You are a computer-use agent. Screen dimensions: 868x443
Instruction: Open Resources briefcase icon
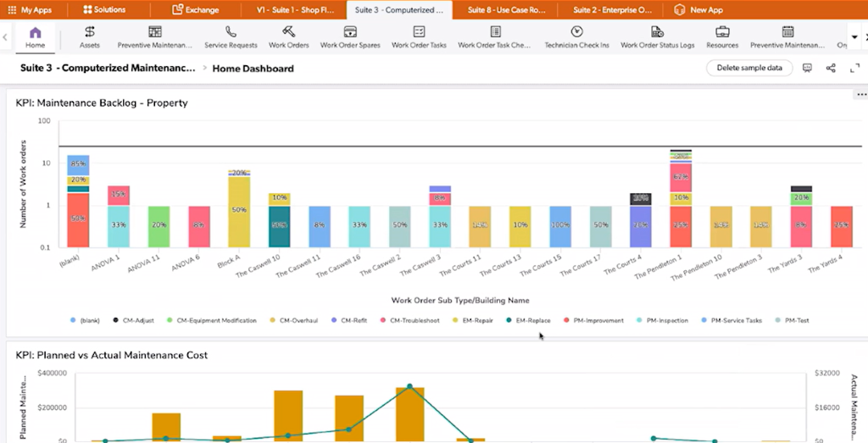coord(722,32)
